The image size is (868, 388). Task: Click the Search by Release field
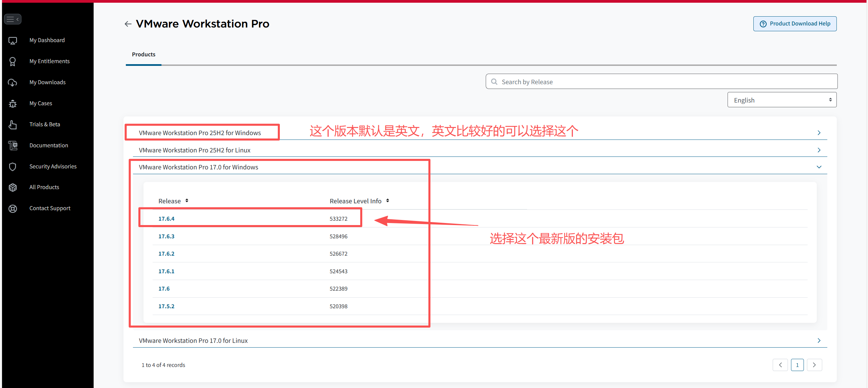pos(661,82)
